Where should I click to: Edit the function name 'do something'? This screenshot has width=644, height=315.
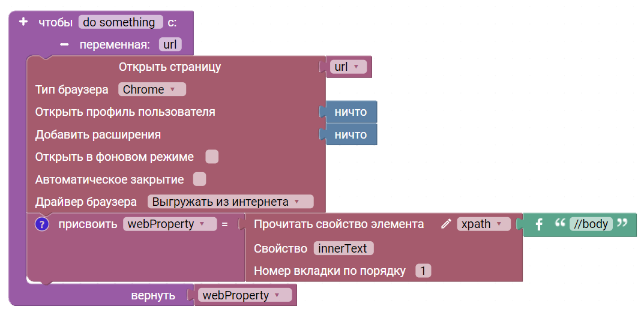coord(121,22)
